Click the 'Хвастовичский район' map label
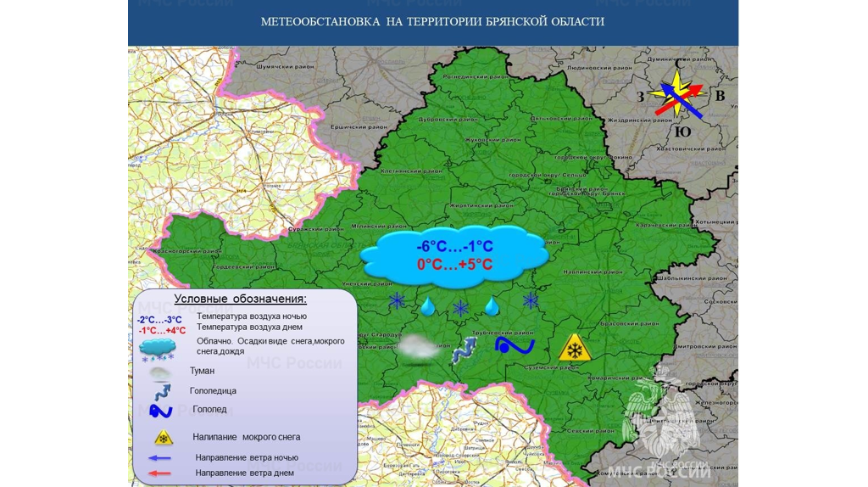Screen dimensions: 868x487 (x=691, y=149)
